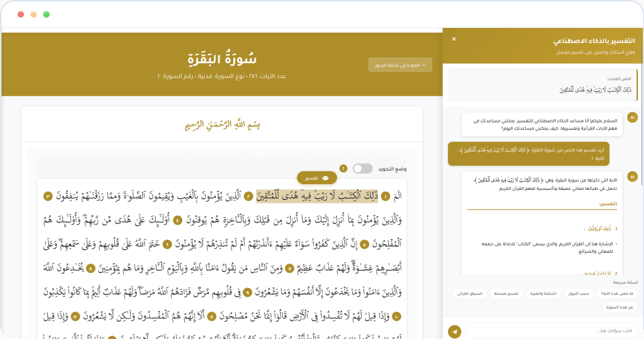Select the ما معنى هذه الآية؟ chip
The width and height of the screenshot is (644, 339).
[616, 293]
